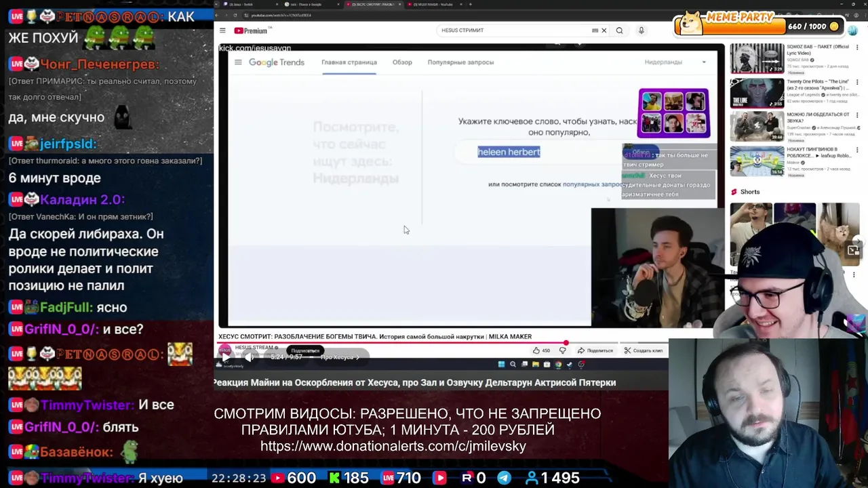868x488 pixels.
Task: Open НОКАУТ ПИНГВИНОВ В РОБЛОКСЕ video
Action: pyautogui.click(x=757, y=161)
